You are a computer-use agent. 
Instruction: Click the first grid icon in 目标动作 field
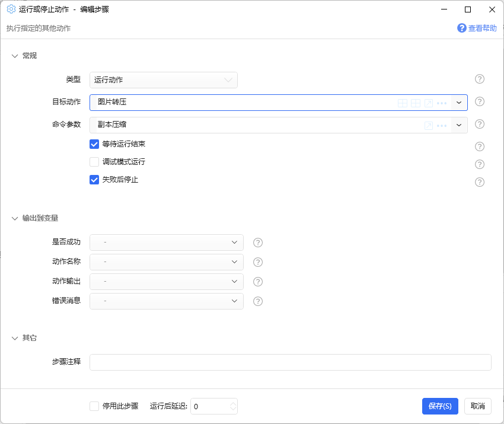tap(403, 103)
